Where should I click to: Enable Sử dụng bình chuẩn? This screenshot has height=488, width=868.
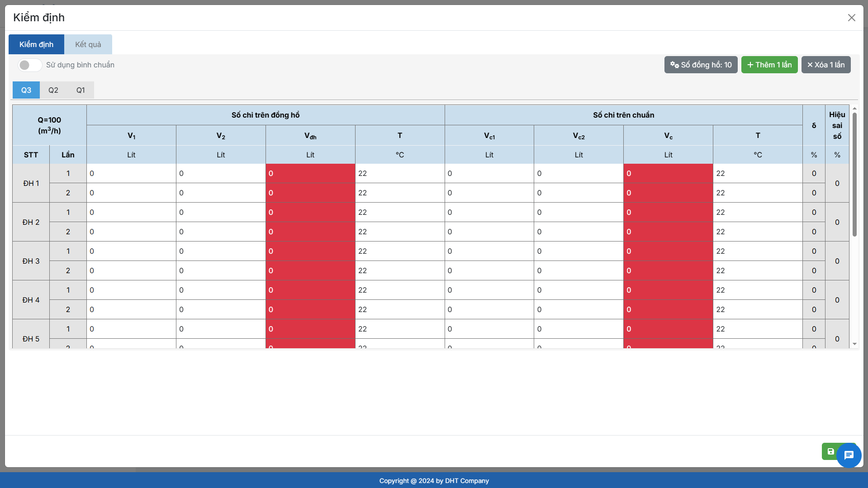coord(30,65)
